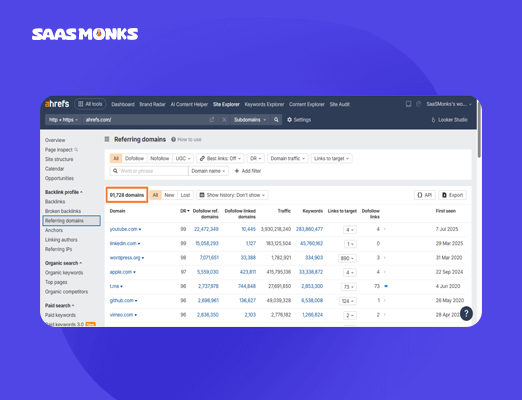522x400 pixels.
Task: Open Overview in the sidebar
Action: pyautogui.click(x=55, y=140)
